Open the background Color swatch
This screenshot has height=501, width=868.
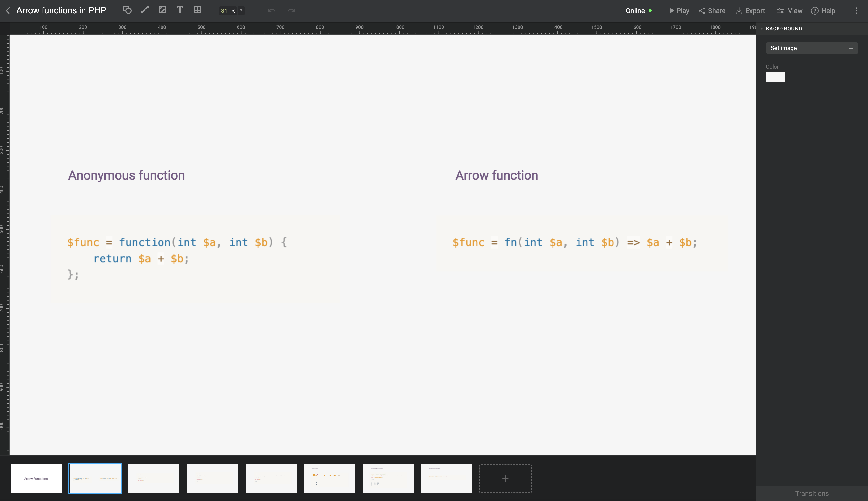[775, 77]
